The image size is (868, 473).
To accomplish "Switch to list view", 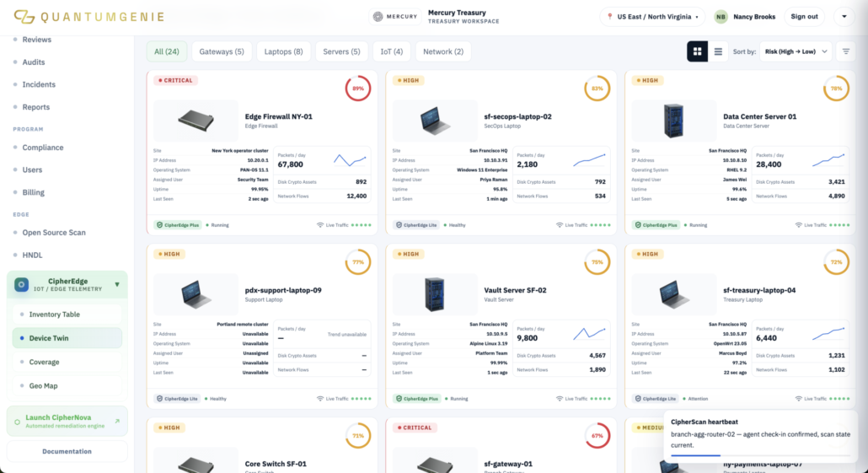I will point(718,51).
